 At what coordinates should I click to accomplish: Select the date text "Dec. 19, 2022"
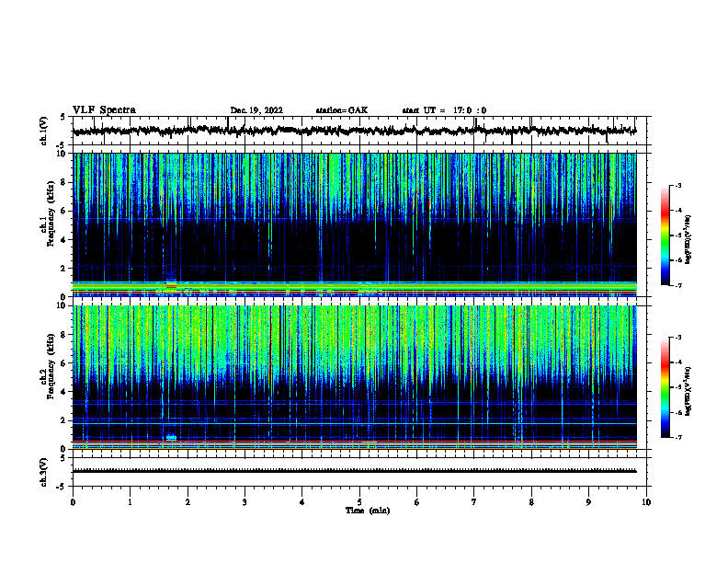tap(256, 110)
